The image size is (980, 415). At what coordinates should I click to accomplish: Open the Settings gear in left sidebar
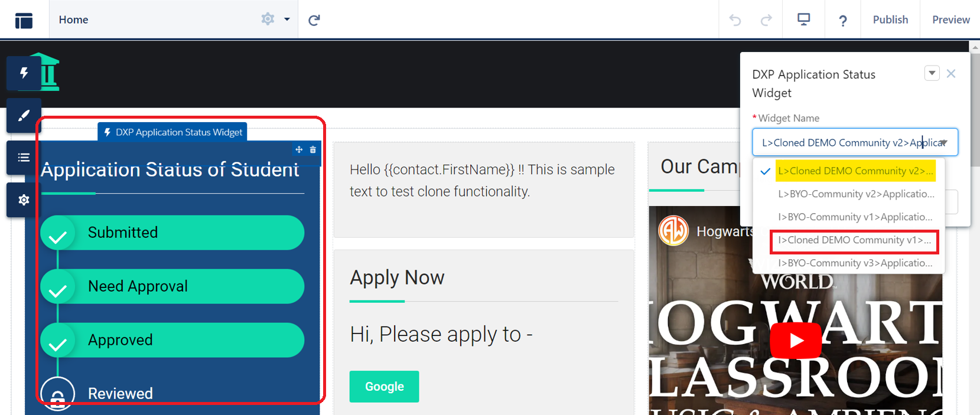(x=24, y=200)
